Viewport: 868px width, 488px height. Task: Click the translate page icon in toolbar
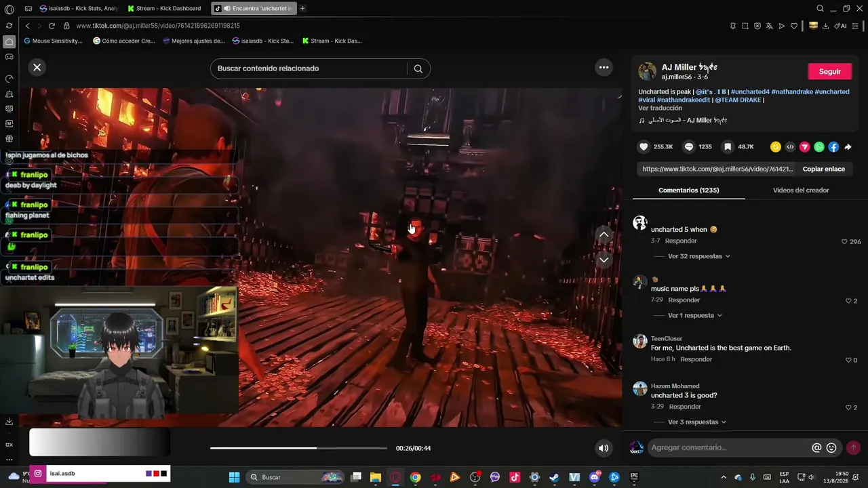(769, 26)
